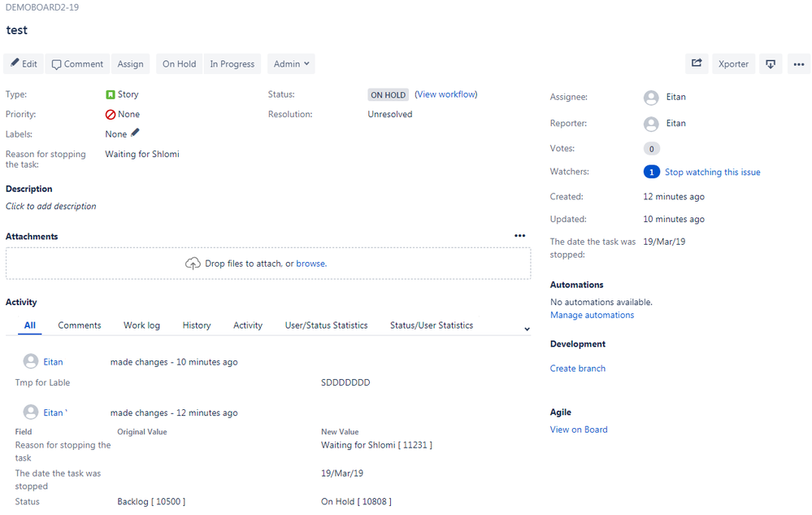
Task: Switch to the Work log tab
Action: [141, 325]
